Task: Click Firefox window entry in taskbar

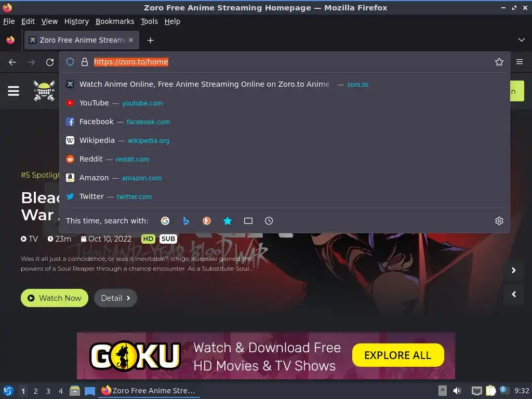Action: (x=149, y=391)
